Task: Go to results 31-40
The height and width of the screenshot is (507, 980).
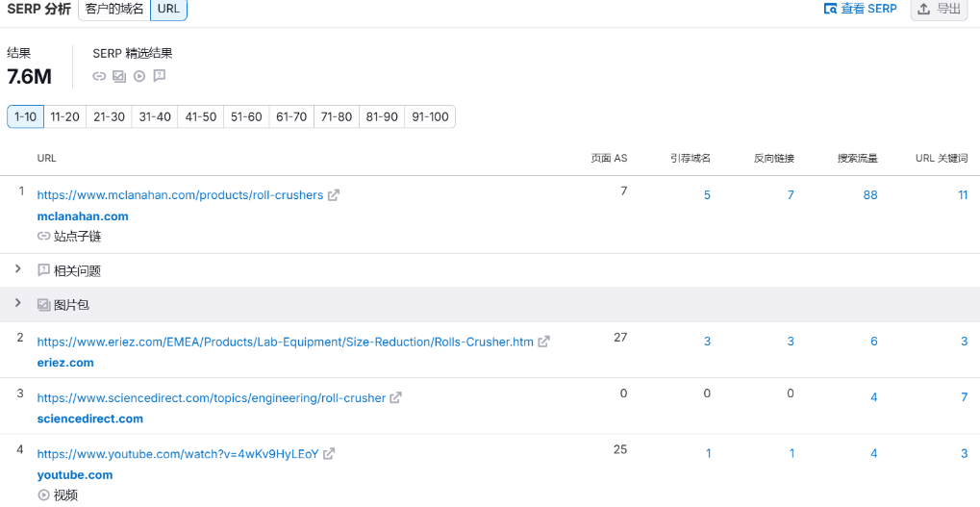Action: point(155,117)
